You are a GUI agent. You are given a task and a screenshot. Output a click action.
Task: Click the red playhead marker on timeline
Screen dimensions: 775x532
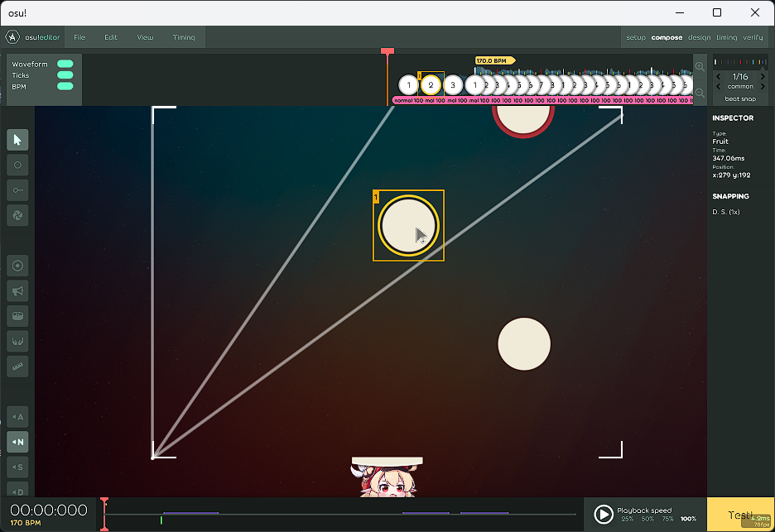(x=387, y=51)
